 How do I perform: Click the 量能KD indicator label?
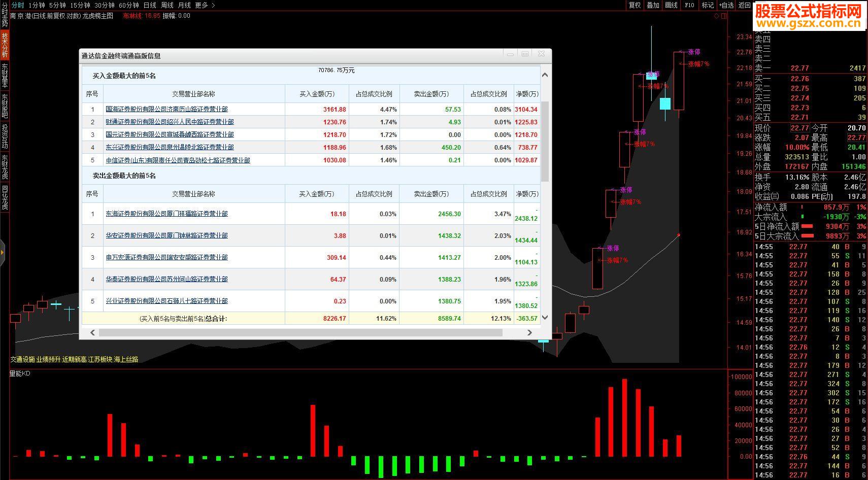click(20, 373)
